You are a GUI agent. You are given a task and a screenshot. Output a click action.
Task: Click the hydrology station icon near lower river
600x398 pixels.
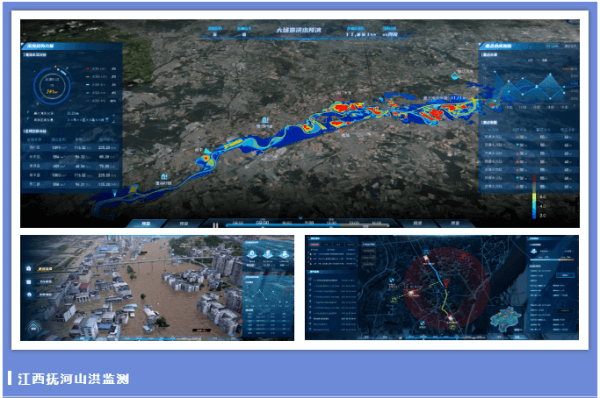[164, 176]
